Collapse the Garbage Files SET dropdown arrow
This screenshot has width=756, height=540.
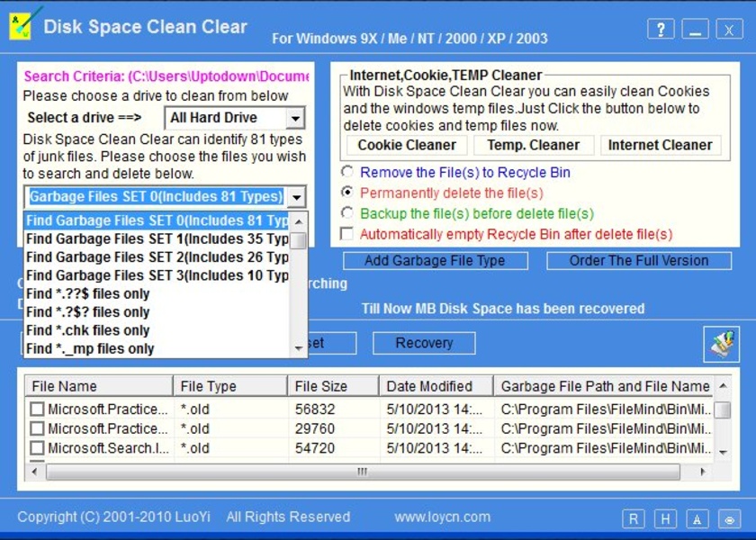click(x=296, y=197)
